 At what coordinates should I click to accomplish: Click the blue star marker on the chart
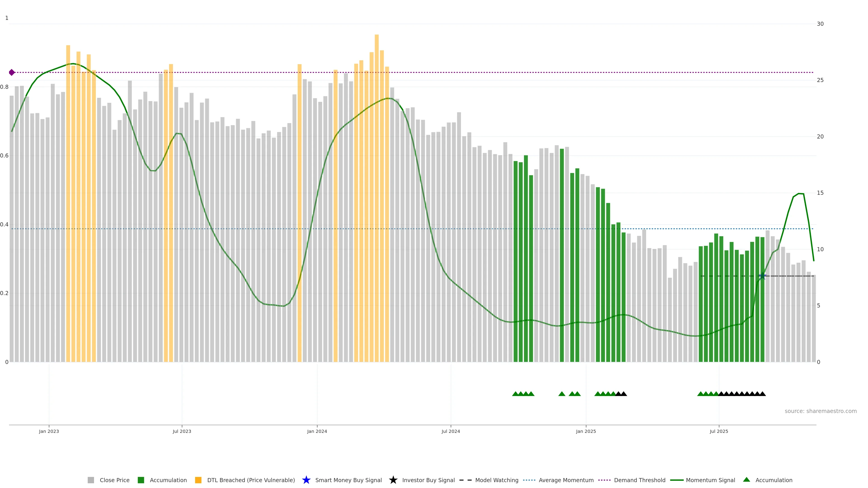[762, 276]
